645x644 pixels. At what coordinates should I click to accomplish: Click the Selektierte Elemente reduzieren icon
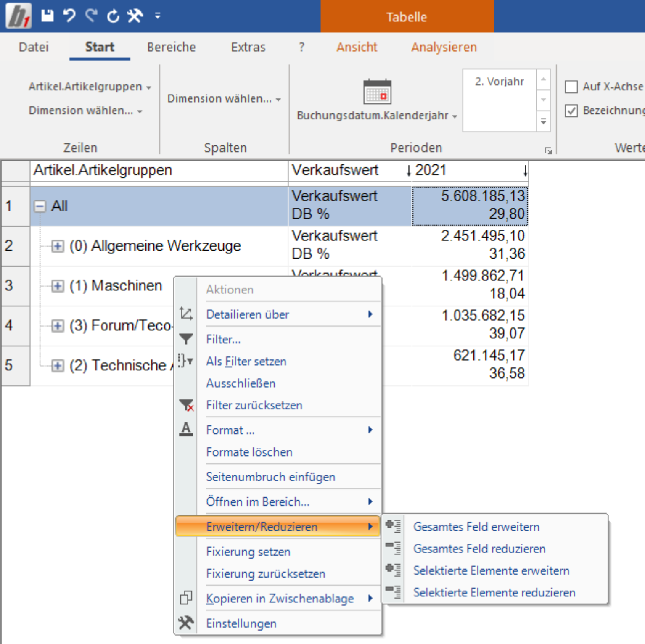tap(393, 592)
